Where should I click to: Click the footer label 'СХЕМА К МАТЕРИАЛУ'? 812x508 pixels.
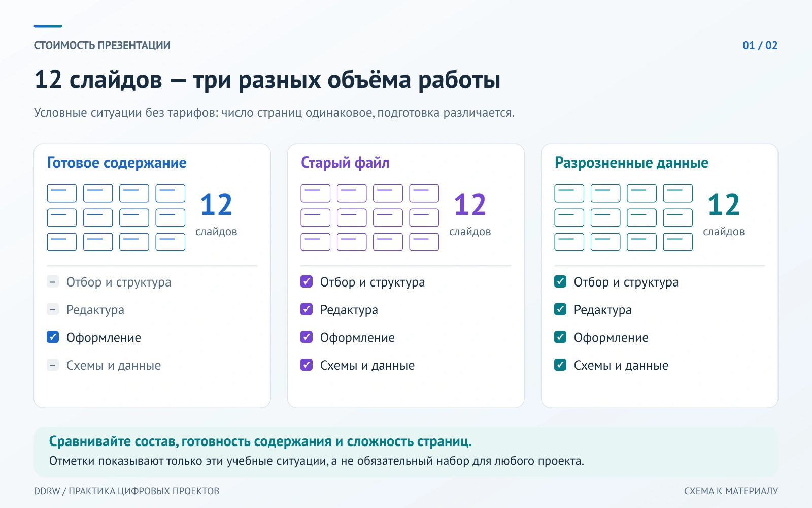[x=731, y=491]
